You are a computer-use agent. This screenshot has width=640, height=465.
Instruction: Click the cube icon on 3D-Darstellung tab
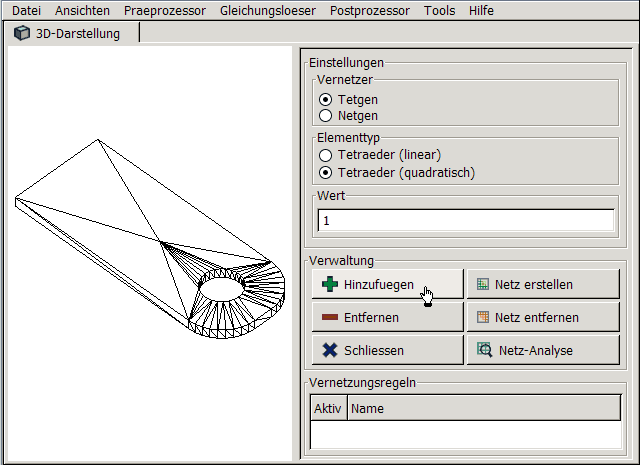click(x=22, y=33)
